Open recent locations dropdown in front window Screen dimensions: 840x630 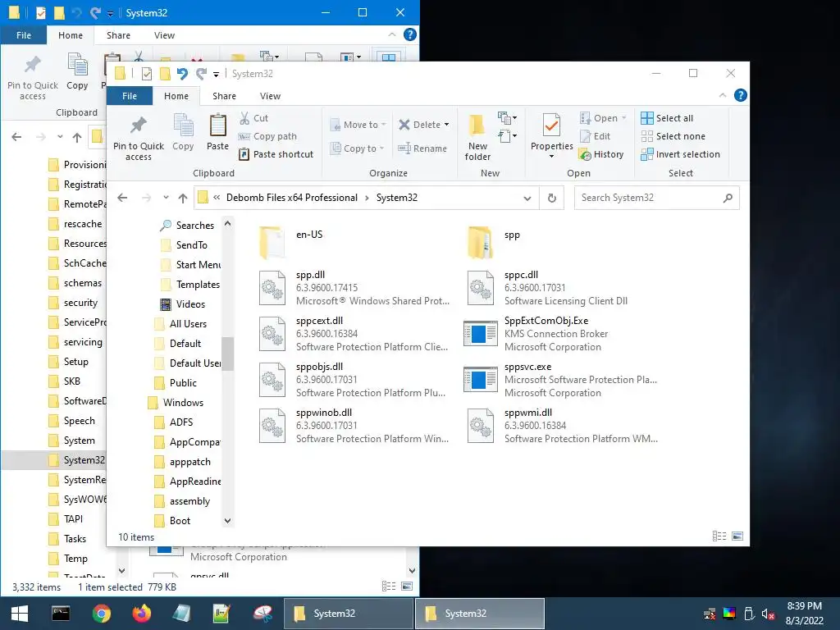(x=166, y=198)
